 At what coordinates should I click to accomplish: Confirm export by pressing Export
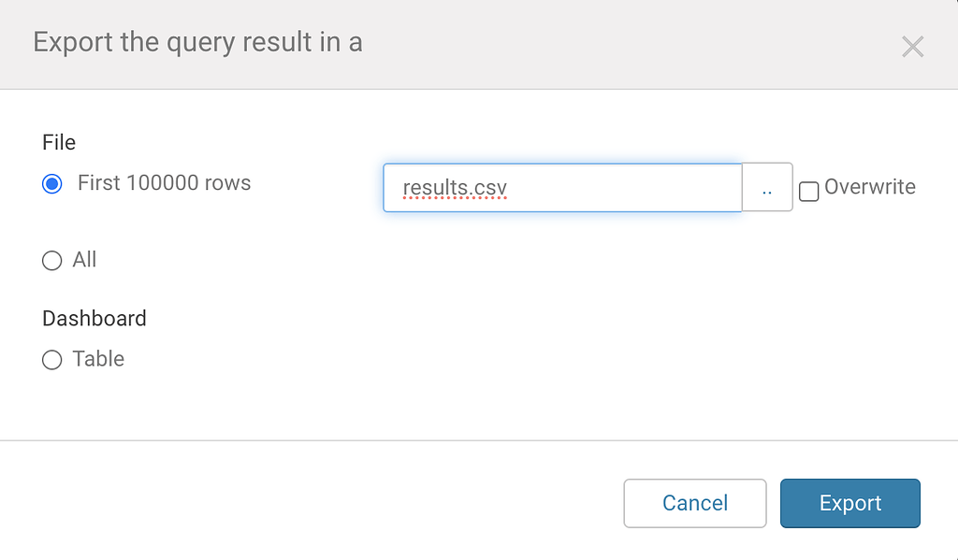click(849, 503)
